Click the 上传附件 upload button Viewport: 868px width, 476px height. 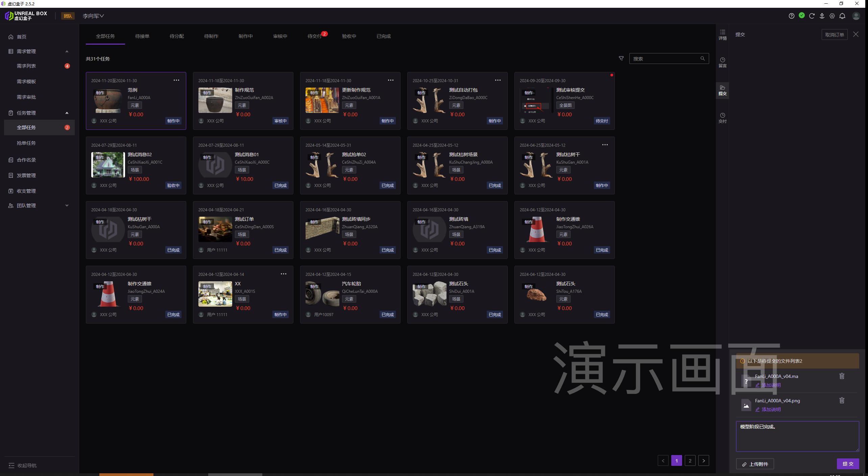tap(755, 464)
